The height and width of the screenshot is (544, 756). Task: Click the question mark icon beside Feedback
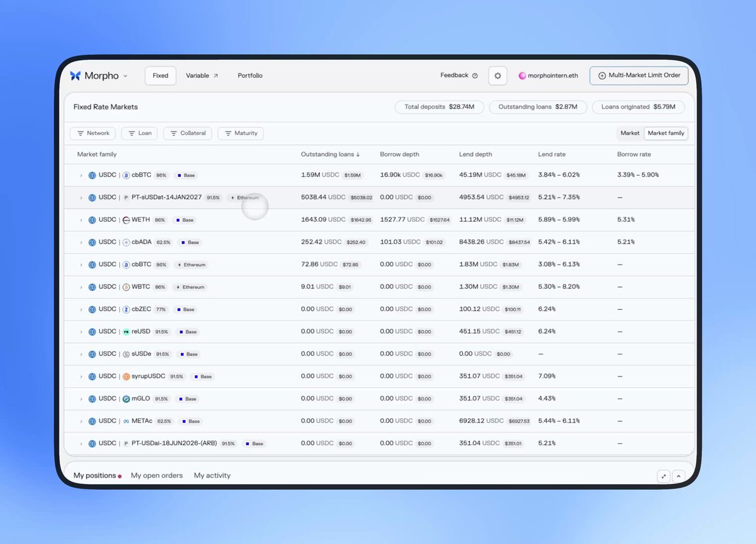pos(475,76)
